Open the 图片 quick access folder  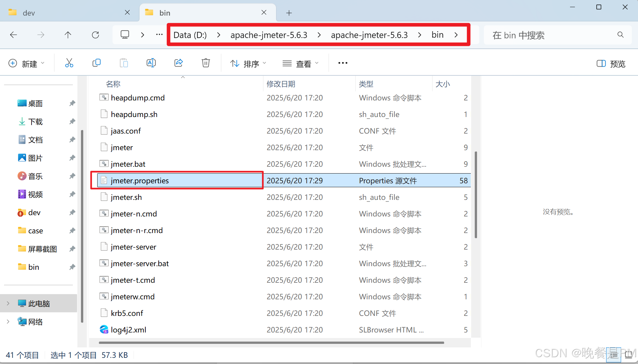(x=35, y=158)
